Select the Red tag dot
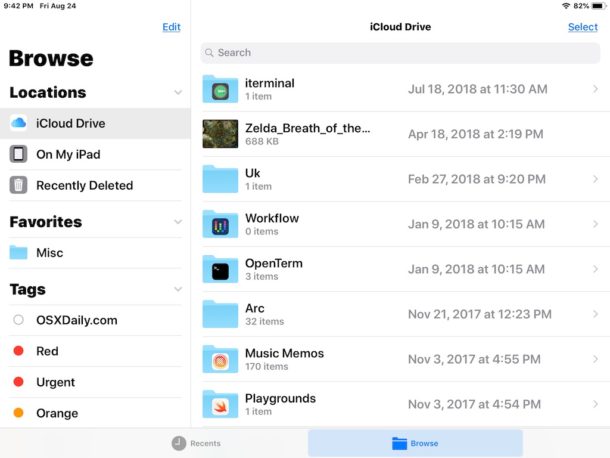The width and height of the screenshot is (610, 458). [x=18, y=351]
